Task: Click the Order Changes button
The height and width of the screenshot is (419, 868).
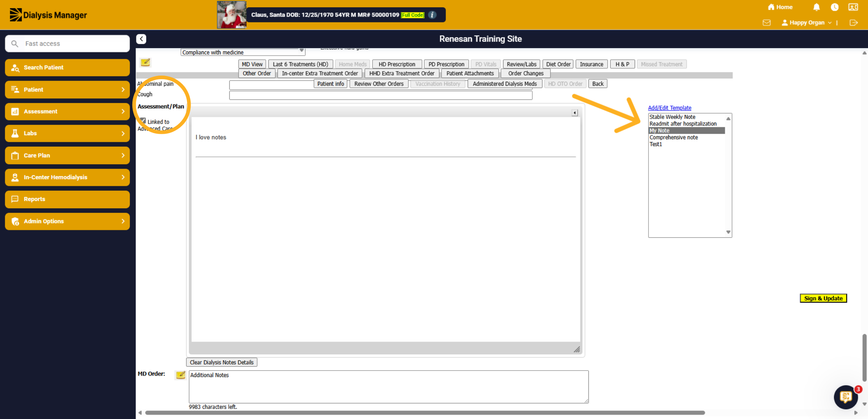Action: [x=526, y=73]
